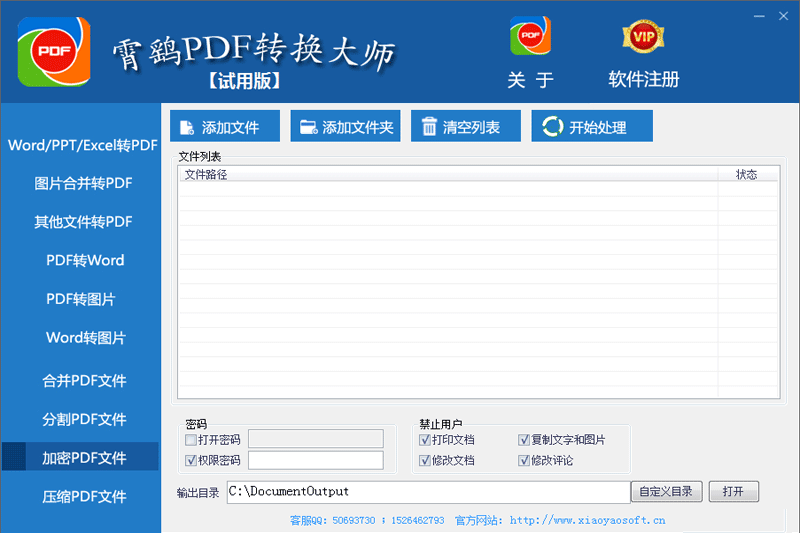800x533 pixels.
Task: Select 加密PDF文件 in sidebar
Action: pos(80,456)
